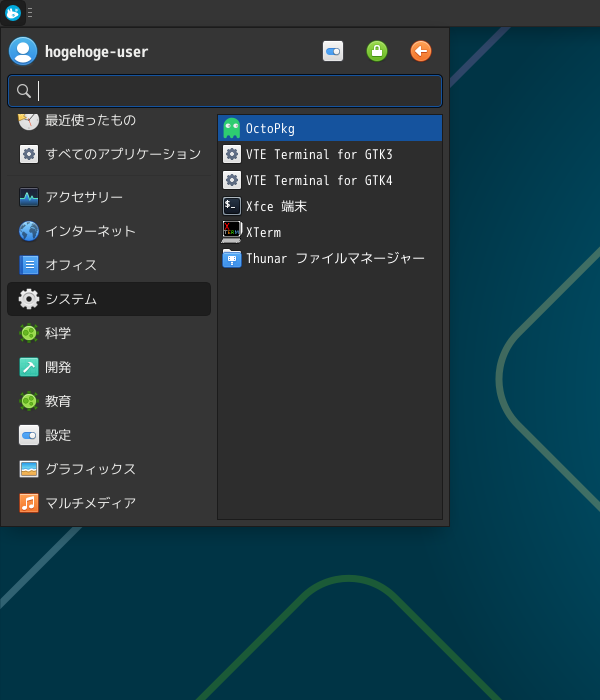Screen dimensions: 600x700
Task: Click inside the application search field
Action: [x=225, y=91]
